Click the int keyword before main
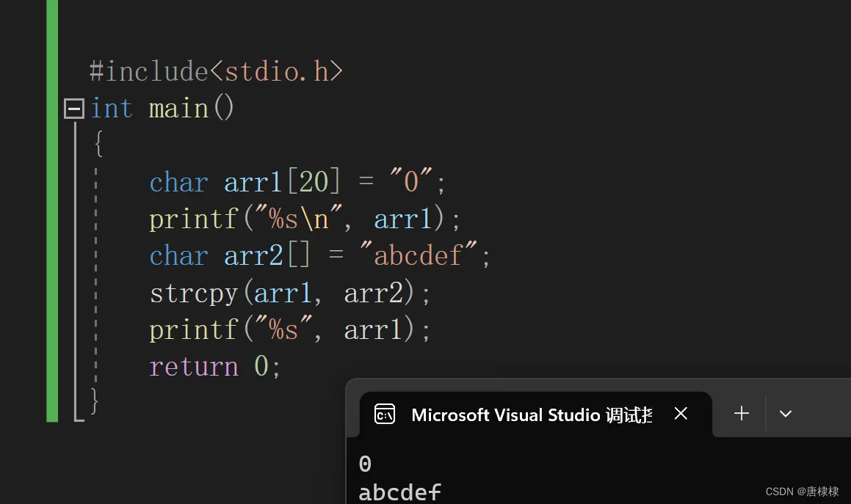 tap(112, 108)
